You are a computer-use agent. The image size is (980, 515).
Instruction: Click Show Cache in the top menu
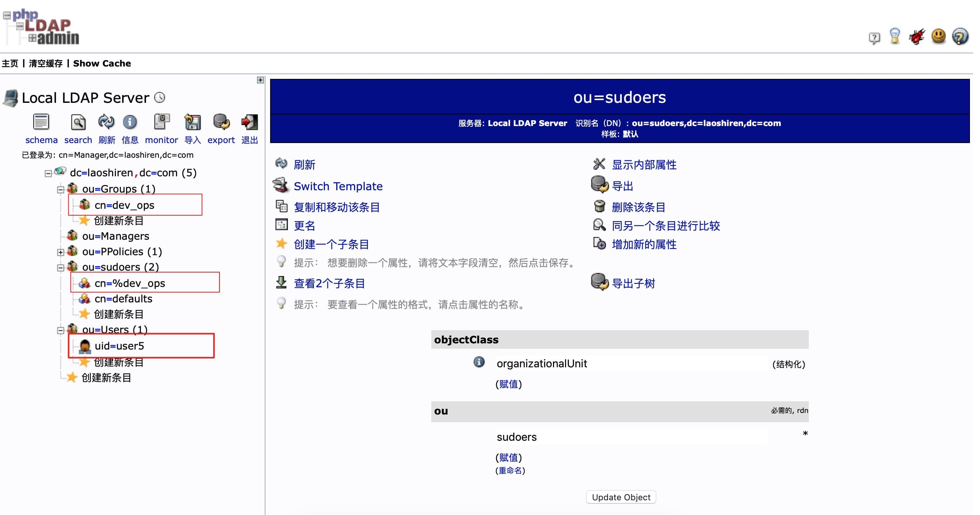pyautogui.click(x=102, y=63)
